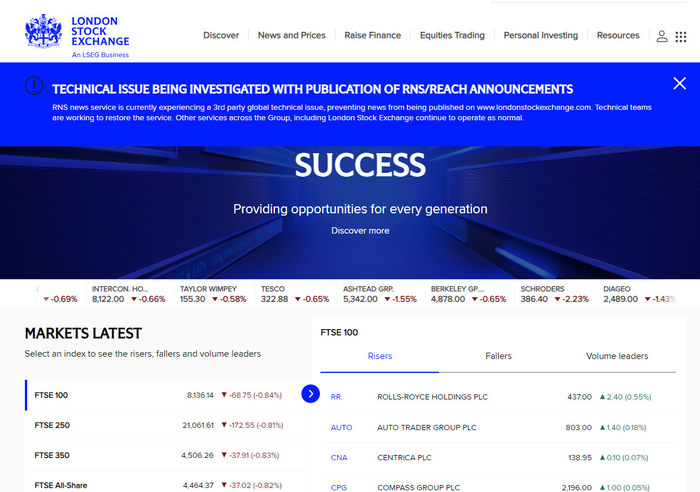Click SCHRODERS ticker tape item

click(x=555, y=294)
